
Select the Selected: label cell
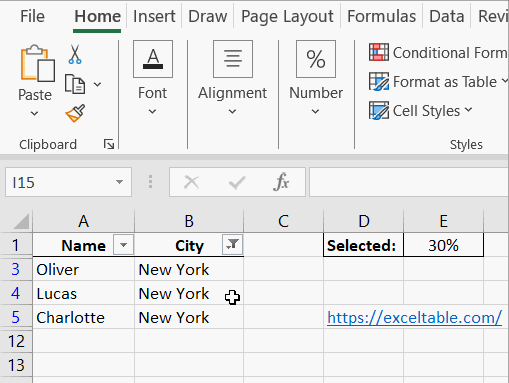tap(363, 245)
